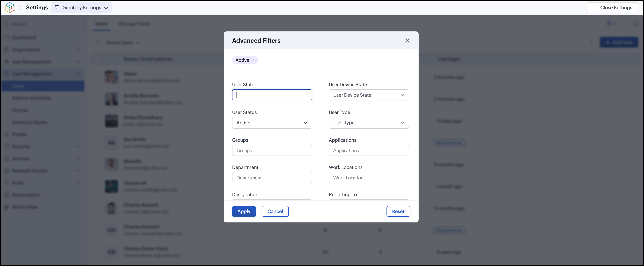This screenshot has height=266, width=644.
Task: Open the Directory Settings dropdown
Action: click(81, 8)
